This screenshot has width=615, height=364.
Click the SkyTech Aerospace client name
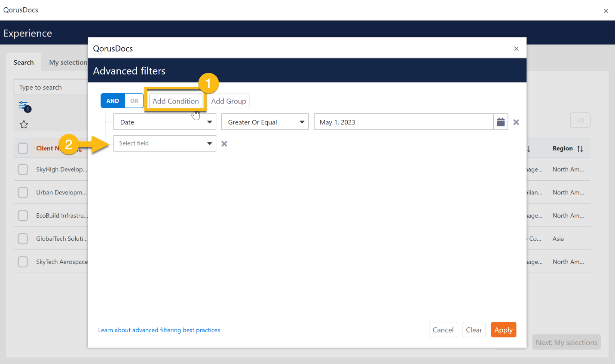62,262
